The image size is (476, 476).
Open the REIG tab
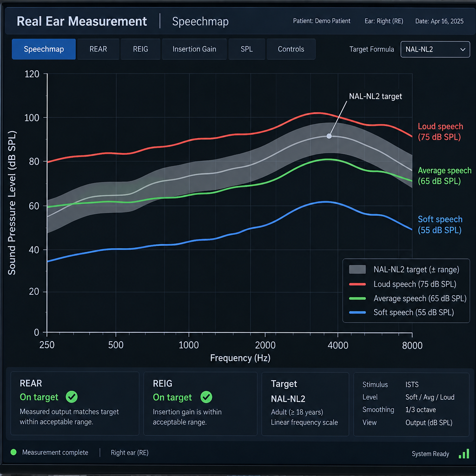pos(140,49)
